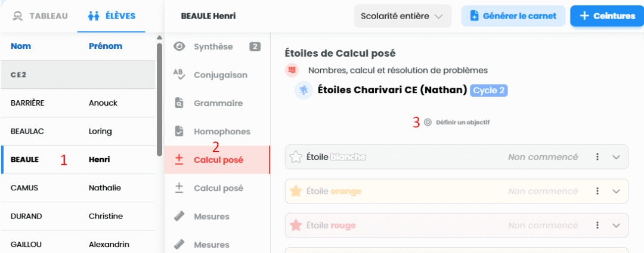The height and width of the screenshot is (253, 644).
Task: Click the red star icon of Étoile rouge
Action: coord(295,226)
